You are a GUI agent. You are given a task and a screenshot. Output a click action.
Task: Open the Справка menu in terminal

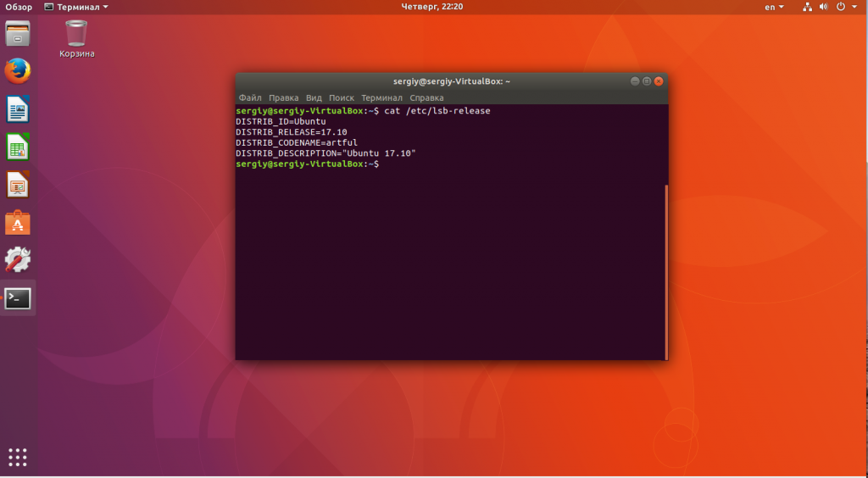[x=426, y=97]
